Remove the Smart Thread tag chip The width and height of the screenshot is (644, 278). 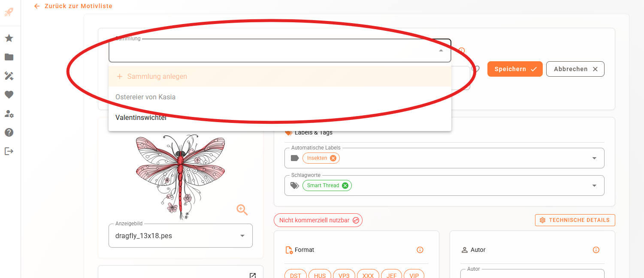(x=345, y=185)
